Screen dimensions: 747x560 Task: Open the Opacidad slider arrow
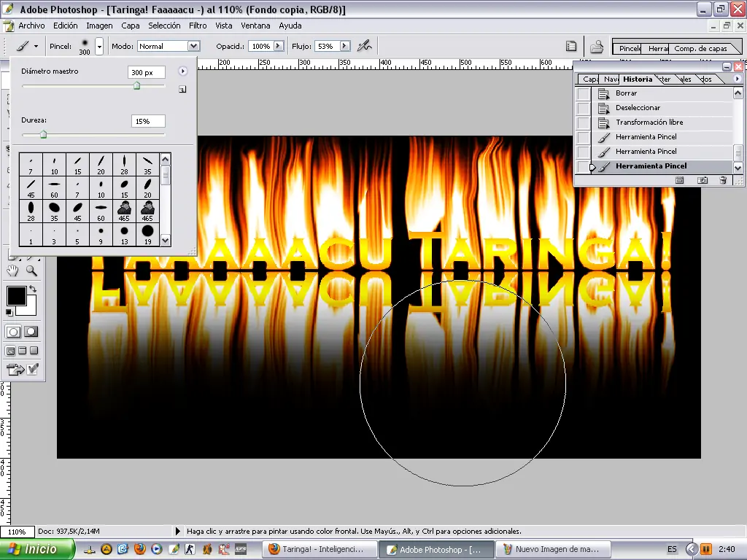point(279,46)
